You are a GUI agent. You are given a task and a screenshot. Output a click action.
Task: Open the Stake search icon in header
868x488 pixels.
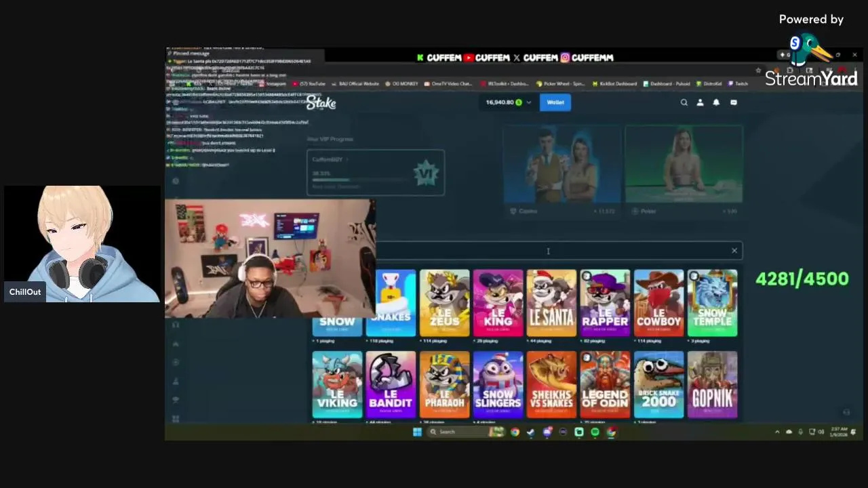pyautogui.click(x=684, y=102)
